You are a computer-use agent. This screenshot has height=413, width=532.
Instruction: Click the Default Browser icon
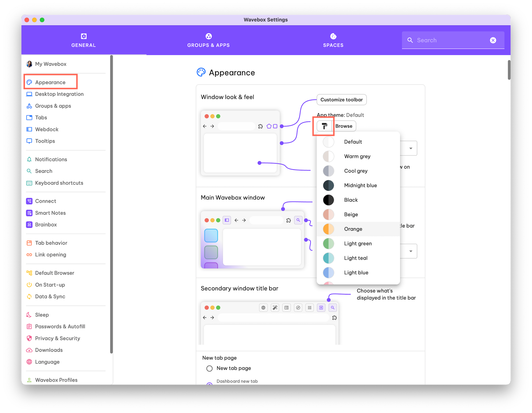pos(29,273)
